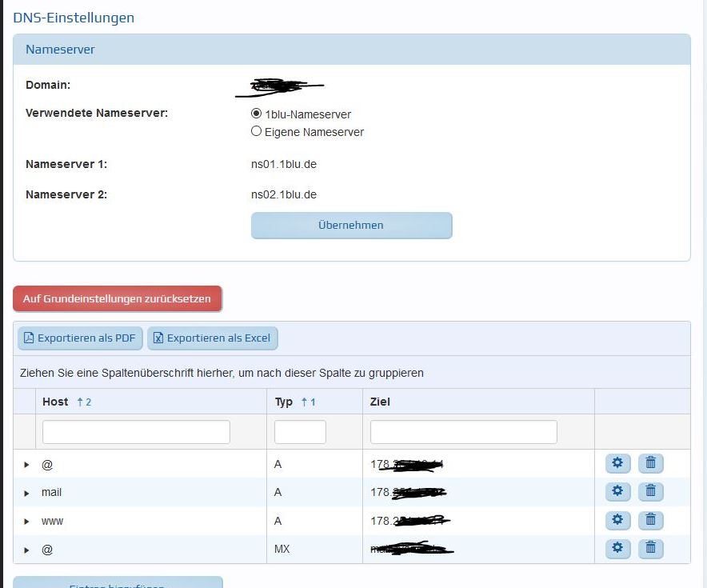
Task: Expand the mail record row
Action: point(26,494)
